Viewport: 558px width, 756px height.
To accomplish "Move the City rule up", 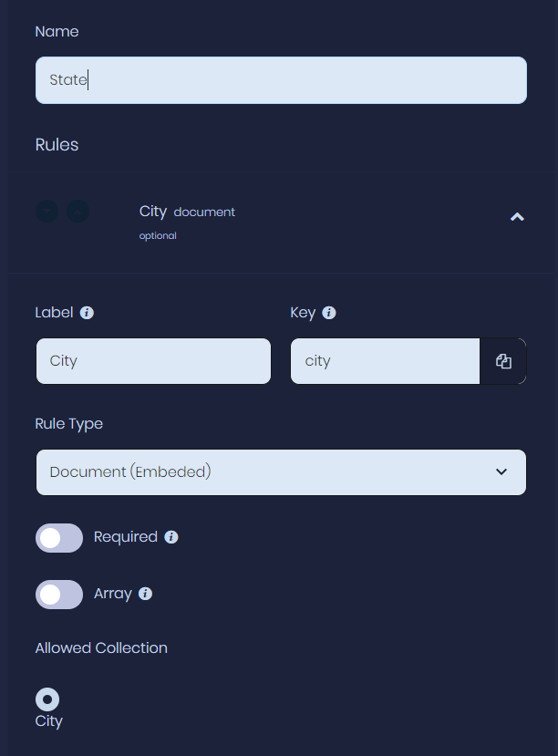I will pyautogui.click(x=77, y=211).
